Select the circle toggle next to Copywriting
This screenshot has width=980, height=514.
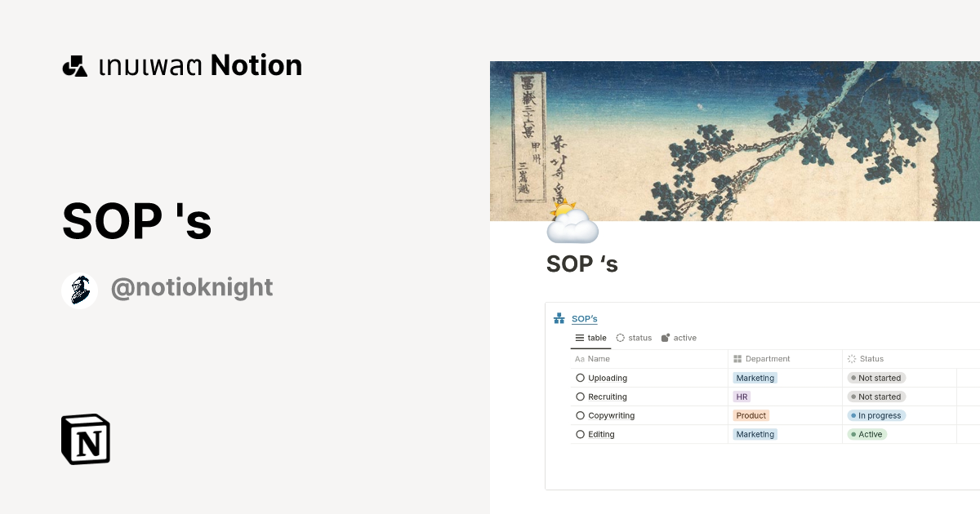point(580,415)
